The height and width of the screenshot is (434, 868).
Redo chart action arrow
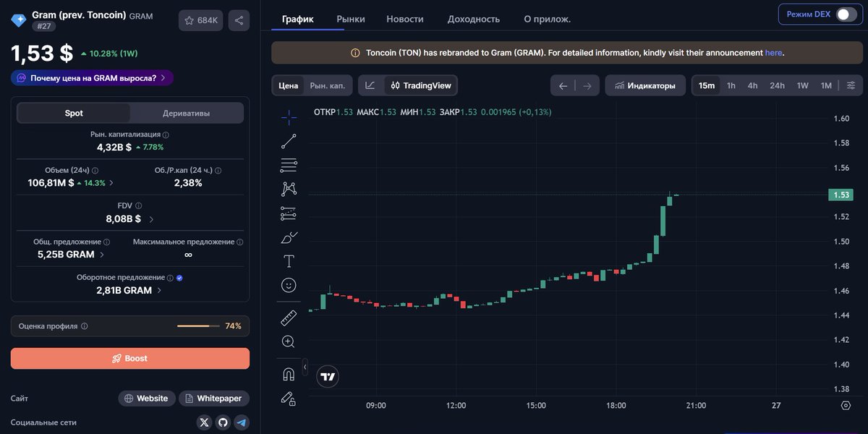[587, 86]
